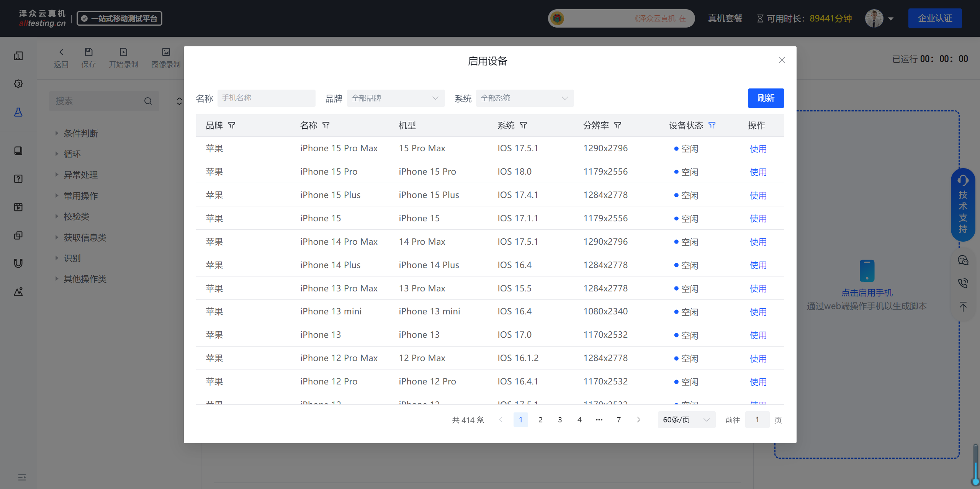The height and width of the screenshot is (489, 980).
Task: Click the next page arrow in pagination
Action: click(x=638, y=420)
